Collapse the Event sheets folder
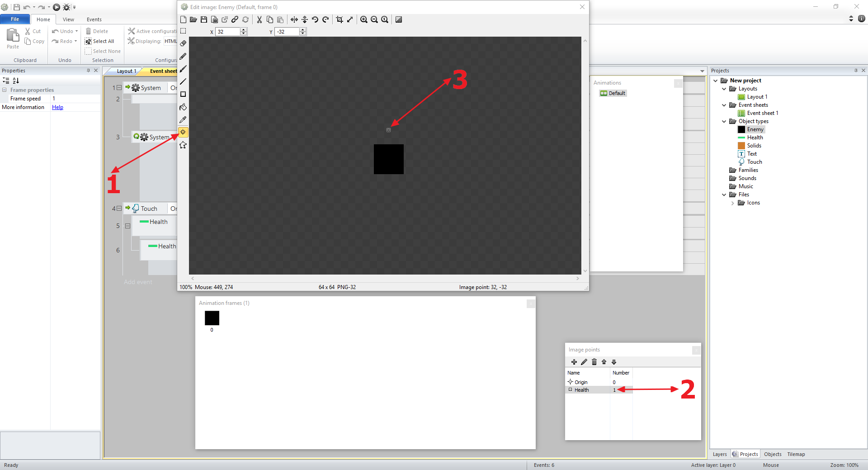Image resolution: width=868 pixels, height=470 pixels. coord(724,105)
